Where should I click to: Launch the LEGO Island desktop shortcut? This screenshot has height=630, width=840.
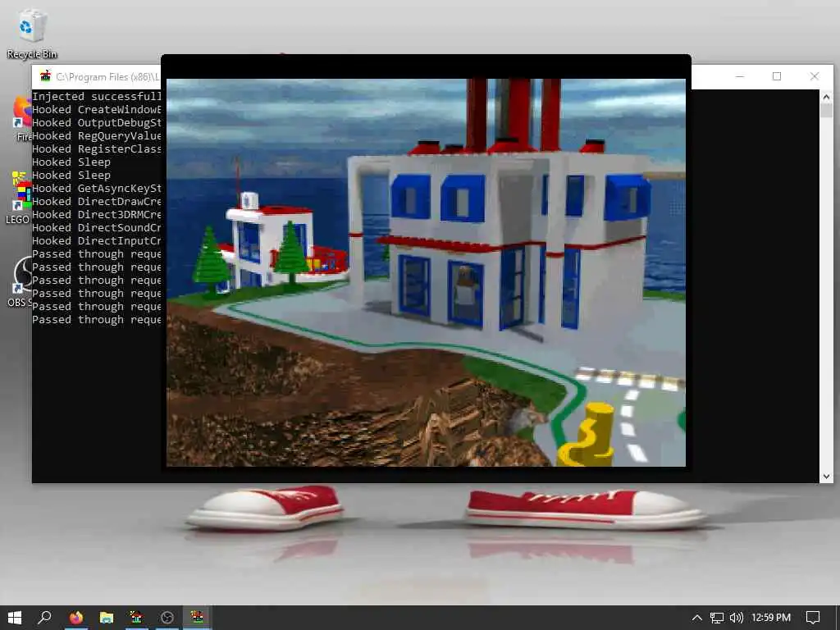click(21, 197)
